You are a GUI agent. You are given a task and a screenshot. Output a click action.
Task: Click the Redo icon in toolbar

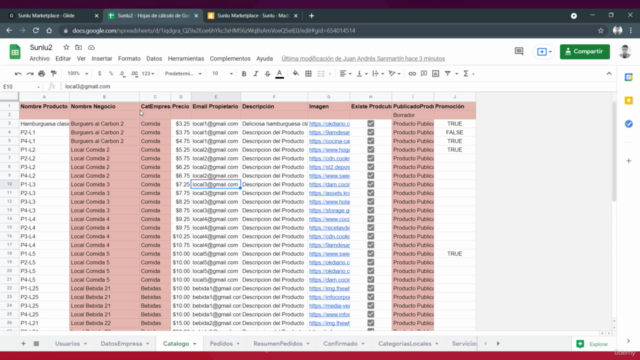pyautogui.click(x=30, y=74)
